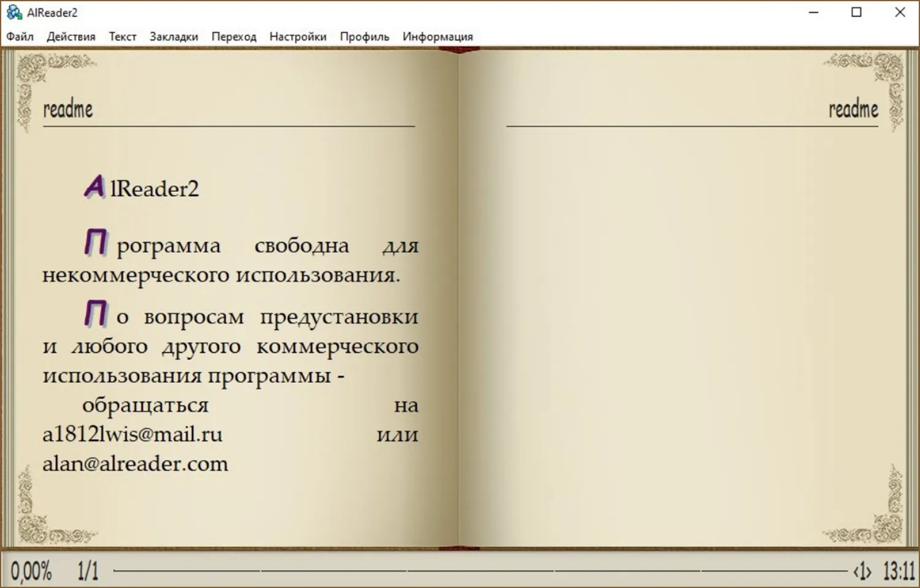Open the Действия menu
This screenshot has width=920, height=588.
71,37
